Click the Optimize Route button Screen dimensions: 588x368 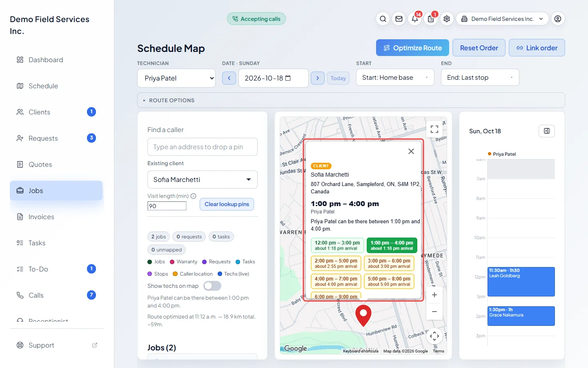coord(412,48)
